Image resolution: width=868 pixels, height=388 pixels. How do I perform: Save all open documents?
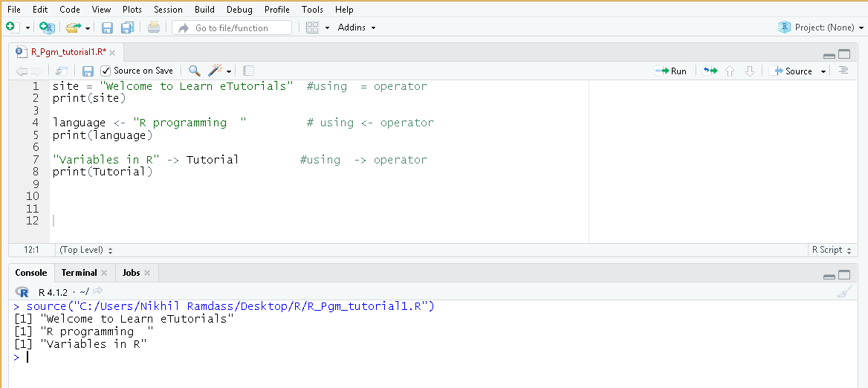(x=127, y=28)
